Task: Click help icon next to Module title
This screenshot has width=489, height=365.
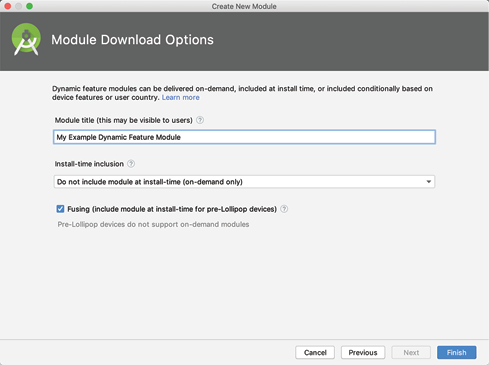Action: pos(200,120)
